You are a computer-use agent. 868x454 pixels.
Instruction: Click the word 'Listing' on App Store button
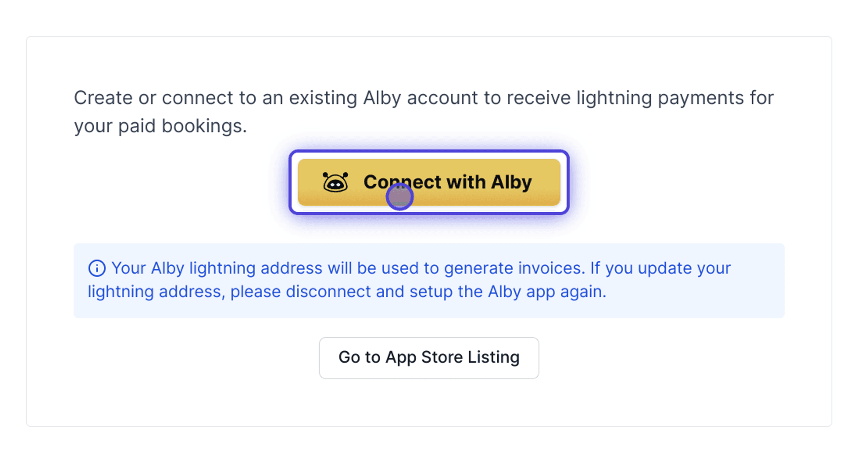tap(493, 358)
